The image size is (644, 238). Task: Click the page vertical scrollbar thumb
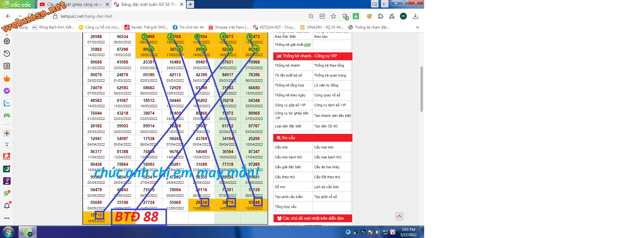point(421,89)
